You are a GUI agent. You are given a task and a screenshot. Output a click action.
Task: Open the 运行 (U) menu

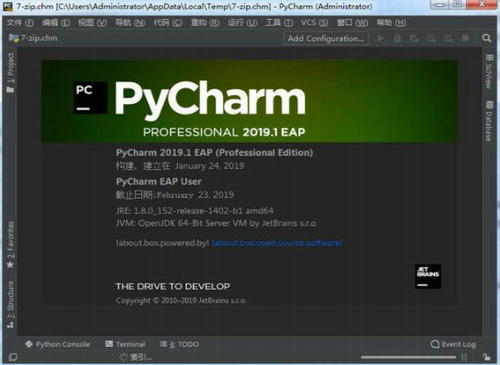click(x=242, y=23)
